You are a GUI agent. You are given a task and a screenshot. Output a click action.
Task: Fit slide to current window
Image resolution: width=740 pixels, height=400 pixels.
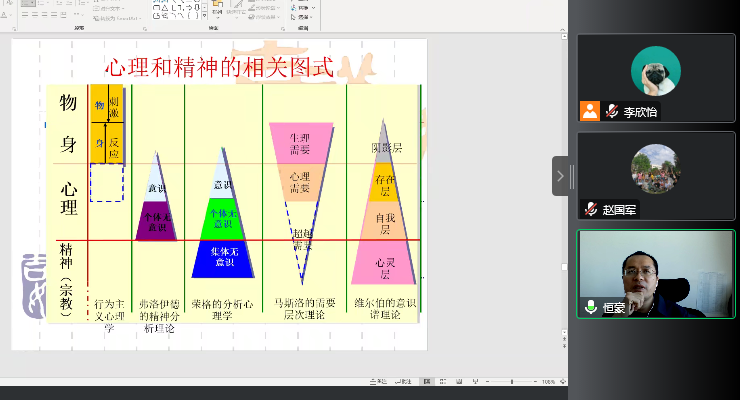561,381
